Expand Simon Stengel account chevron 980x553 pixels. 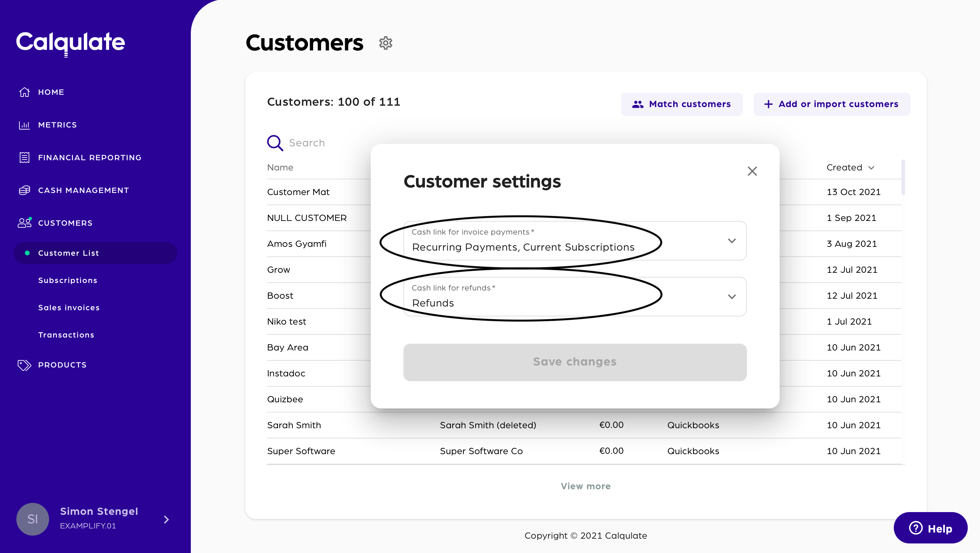(x=166, y=520)
